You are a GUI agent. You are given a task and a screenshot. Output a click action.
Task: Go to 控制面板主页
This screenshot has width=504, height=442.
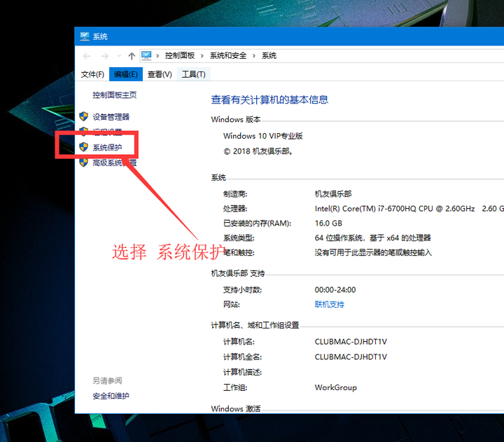tap(114, 95)
